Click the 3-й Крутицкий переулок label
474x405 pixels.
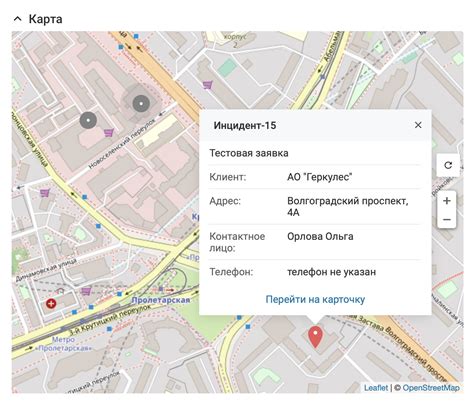coord(110,319)
